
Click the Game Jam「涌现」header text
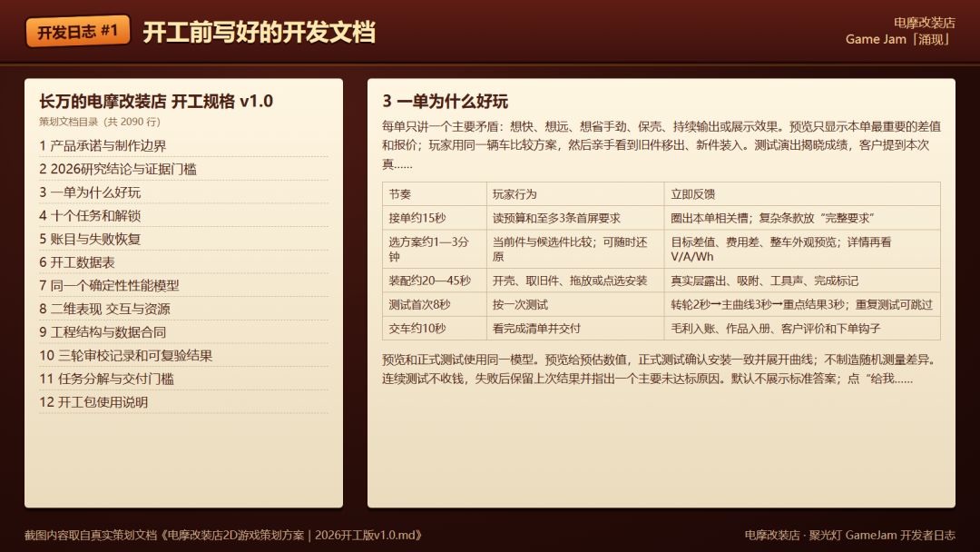coord(900,39)
